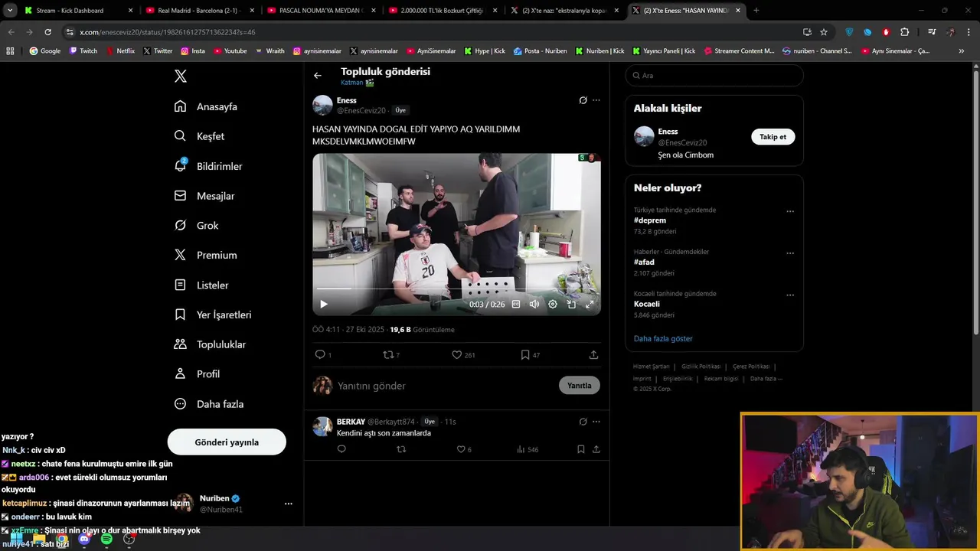Open Profil page in sidebar
This screenshot has height=551, width=980.
[197, 374]
